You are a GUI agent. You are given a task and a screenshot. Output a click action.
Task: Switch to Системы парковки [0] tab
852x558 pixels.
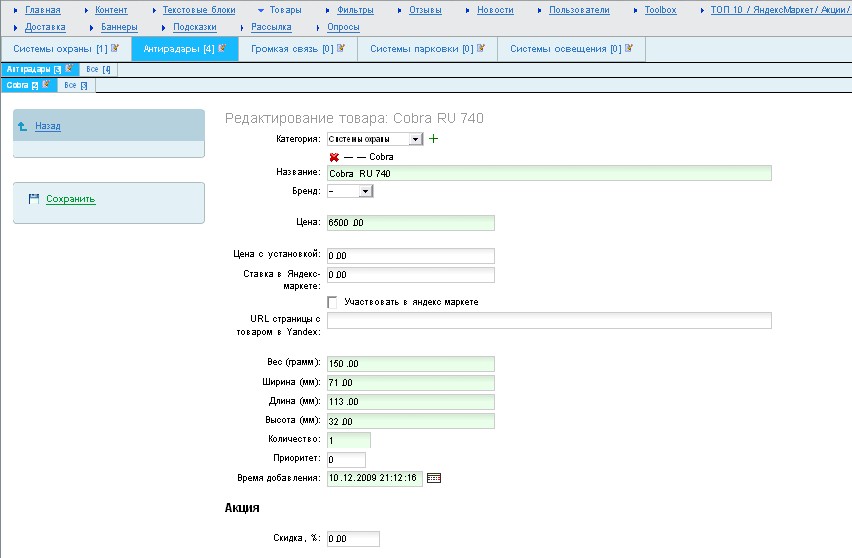tap(427, 49)
